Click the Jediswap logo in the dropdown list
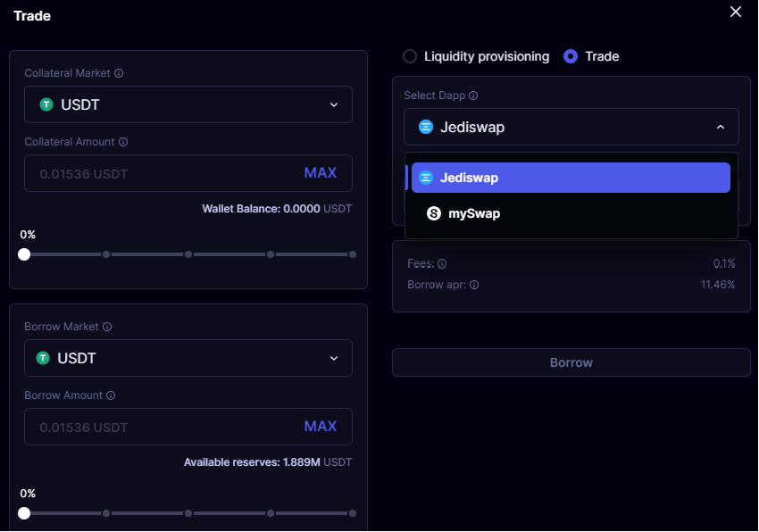 click(426, 178)
